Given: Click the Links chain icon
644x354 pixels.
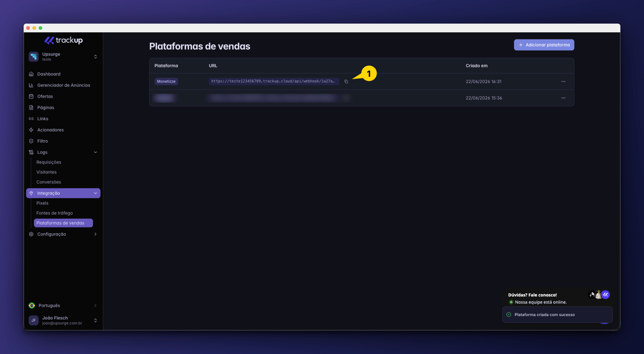Looking at the screenshot, I should [31, 119].
